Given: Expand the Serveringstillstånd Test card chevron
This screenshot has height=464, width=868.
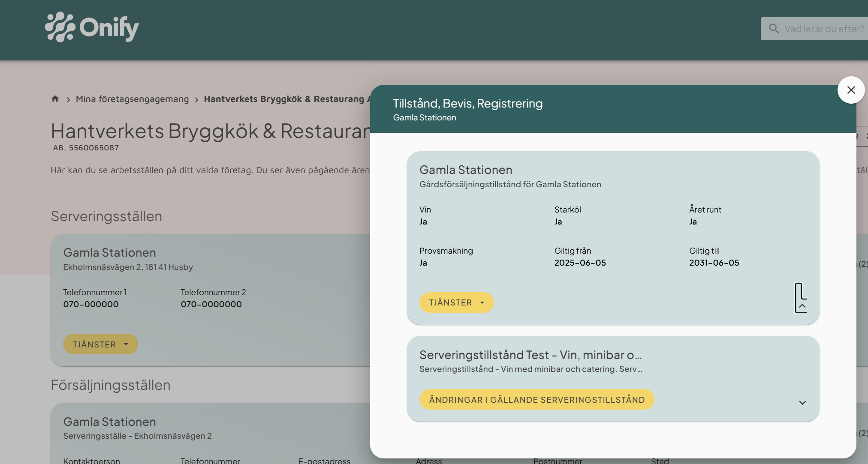Looking at the screenshot, I should coord(802,403).
